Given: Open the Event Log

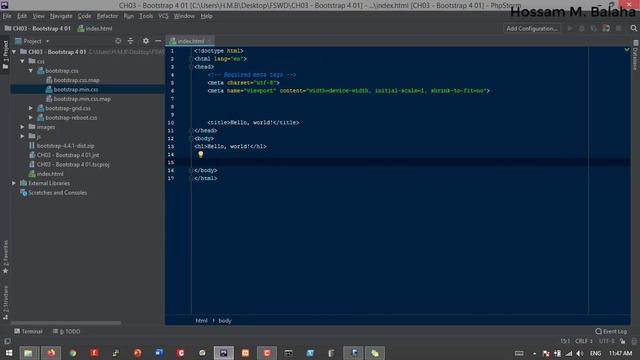Looking at the screenshot, I should [611, 331].
